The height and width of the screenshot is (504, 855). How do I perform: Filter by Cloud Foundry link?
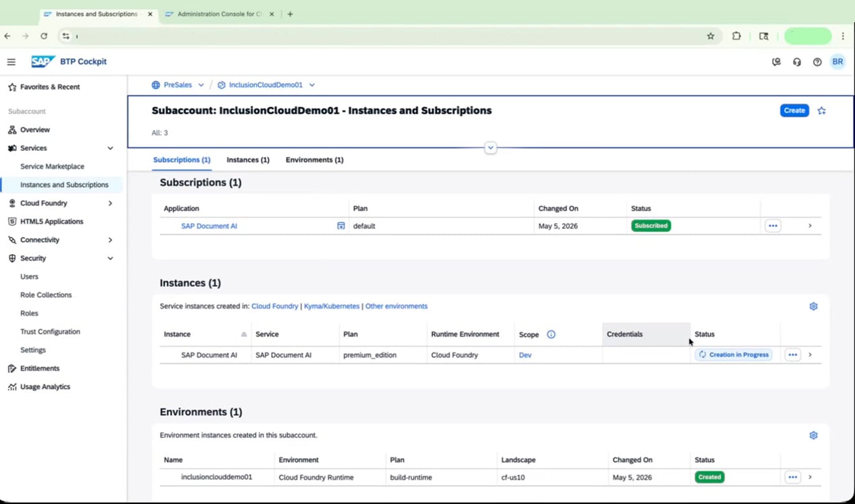point(274,307)
